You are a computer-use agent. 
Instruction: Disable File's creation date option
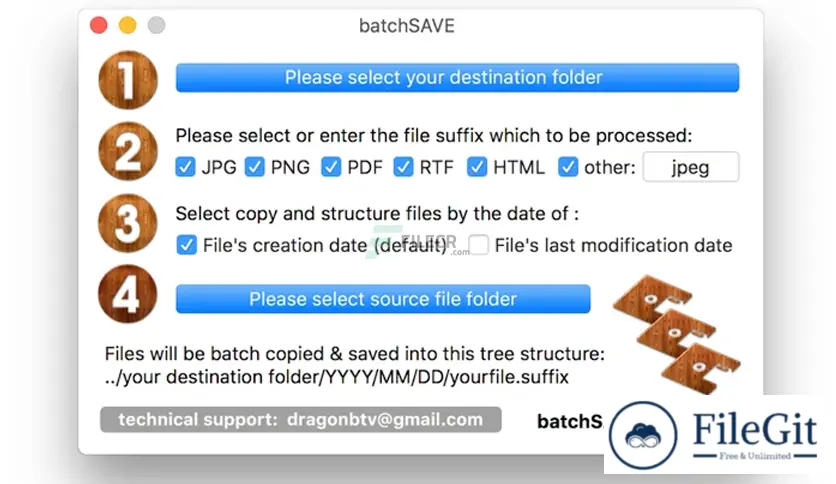pyautogui.click(x=187, y=245)
